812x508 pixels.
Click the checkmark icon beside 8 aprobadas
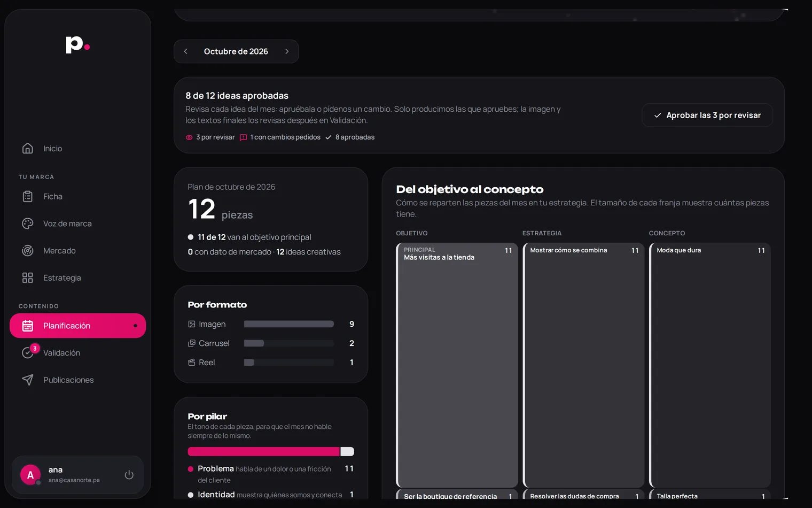pyautogui.click(x=329, y=137)
